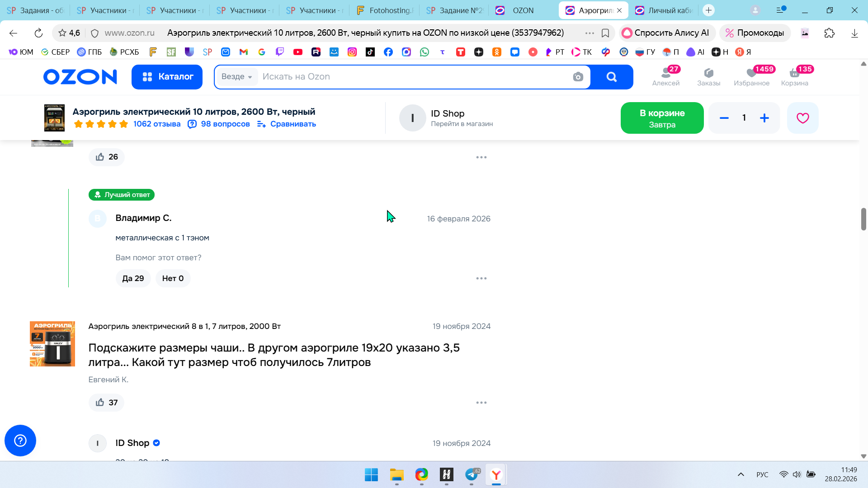Click the blue search magnifier button
The height and width of the screenshot is (488, 868).
[x=611, y=77]
